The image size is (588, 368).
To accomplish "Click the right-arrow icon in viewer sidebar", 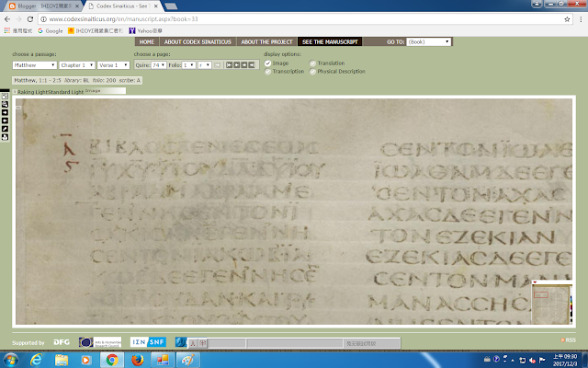I will click(x=5, y=112).
